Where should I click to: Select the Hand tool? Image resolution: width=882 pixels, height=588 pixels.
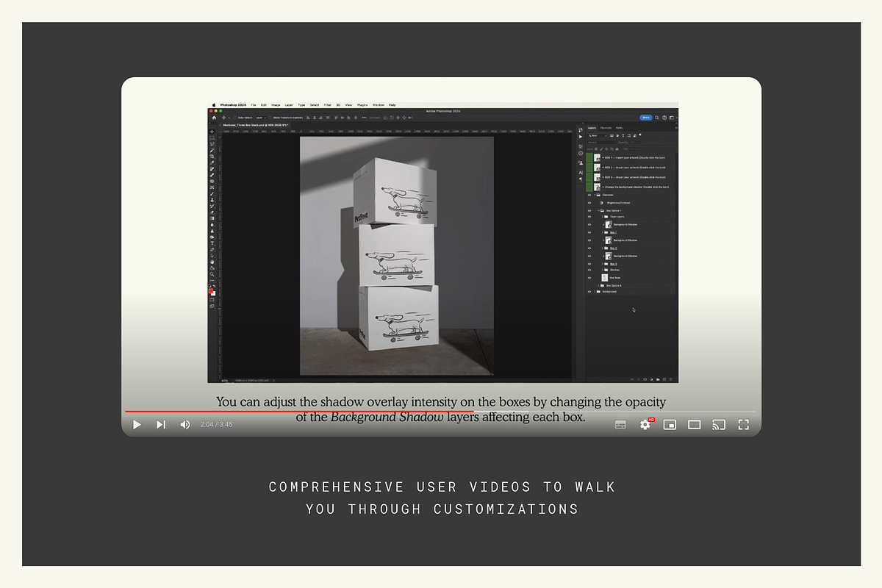click(212, 262)
